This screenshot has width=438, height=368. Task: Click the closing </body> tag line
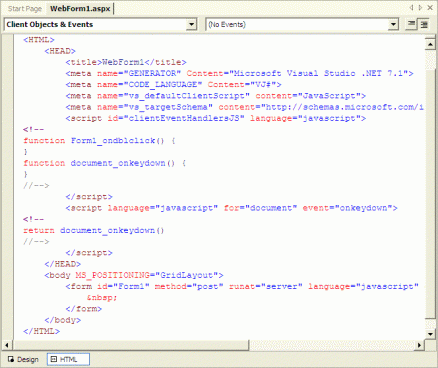63,320
